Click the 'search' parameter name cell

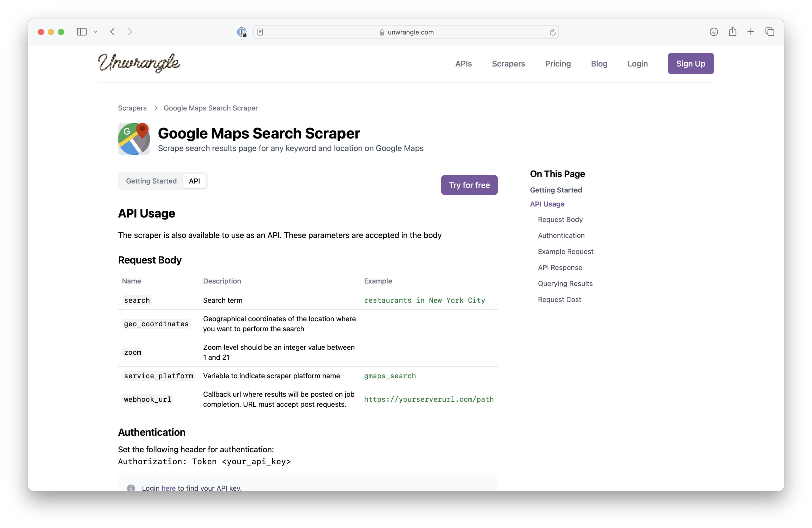[x=137, y=300]
